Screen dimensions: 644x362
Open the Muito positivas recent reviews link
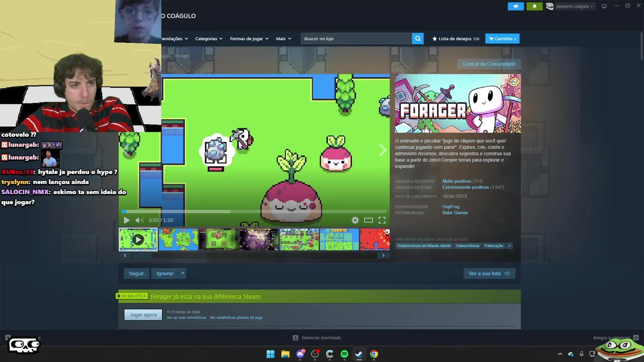pyautogui.click(x=457, y=181)
